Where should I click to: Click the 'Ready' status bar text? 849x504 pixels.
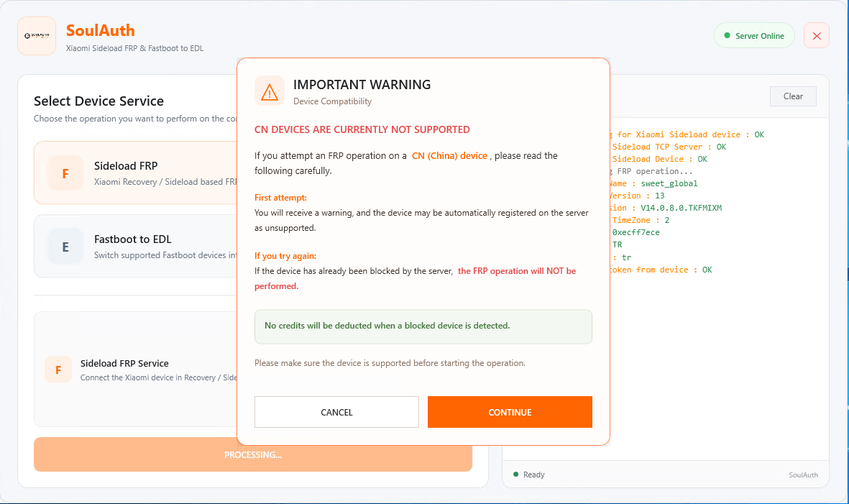[x=534, y=475]
